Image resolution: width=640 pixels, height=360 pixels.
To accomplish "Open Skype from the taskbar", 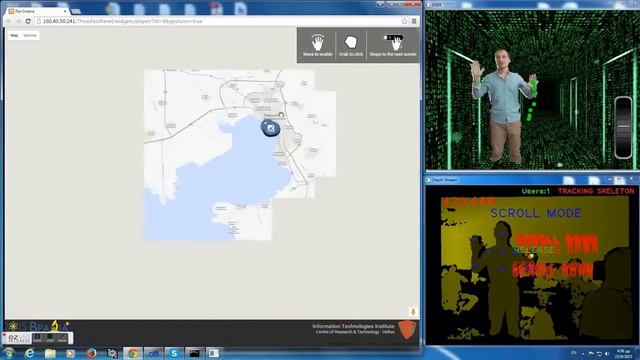I will coord(174,353).
